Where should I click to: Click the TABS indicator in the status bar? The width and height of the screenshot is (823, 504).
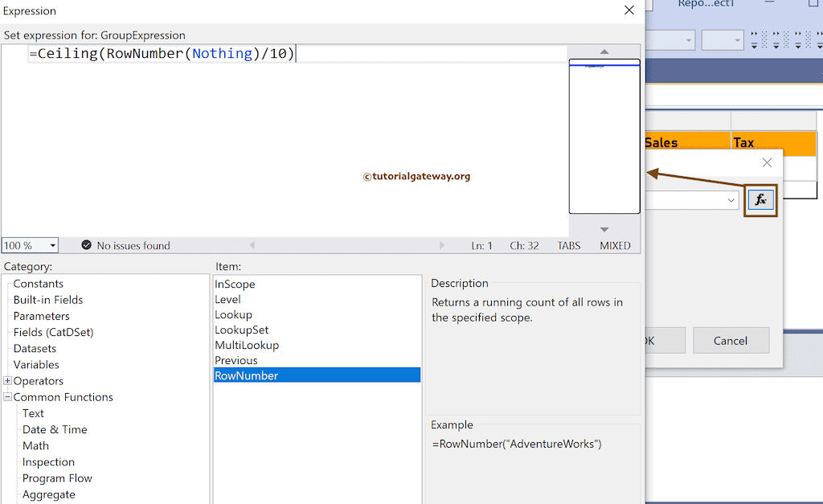568,246
